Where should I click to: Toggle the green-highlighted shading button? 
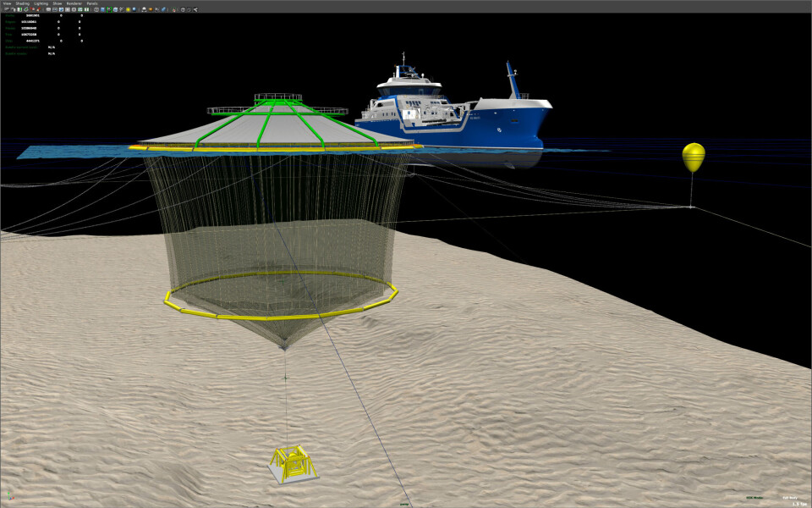[108, 9]
